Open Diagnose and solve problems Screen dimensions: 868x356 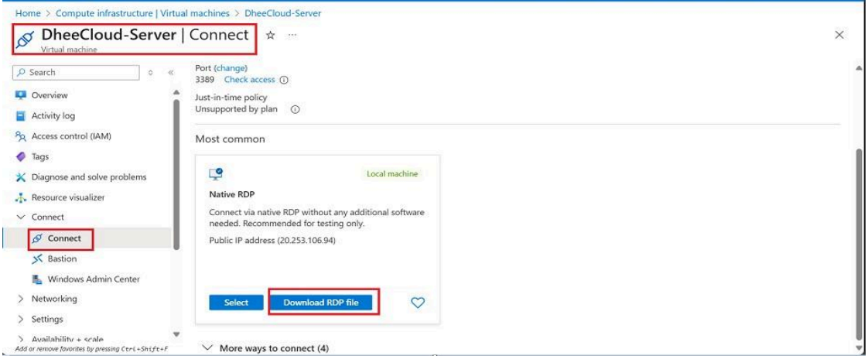click(x=88, y=176)
